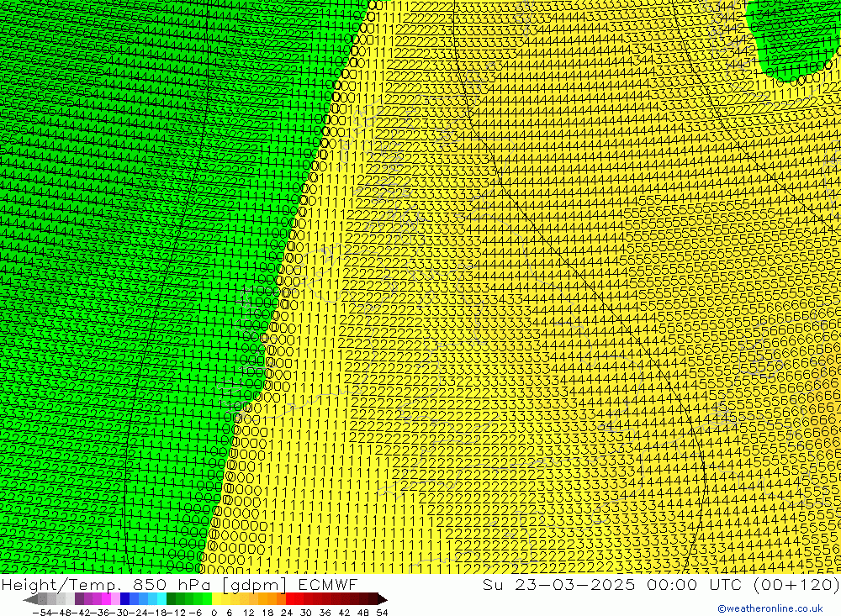Open the weatheronline.co.uk link
The image size is (841, 616).
[x=770, y=608]
